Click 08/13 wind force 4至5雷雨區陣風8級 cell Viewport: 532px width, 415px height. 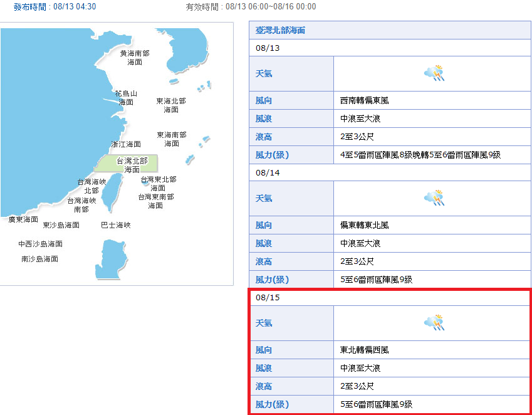[432, 155]
